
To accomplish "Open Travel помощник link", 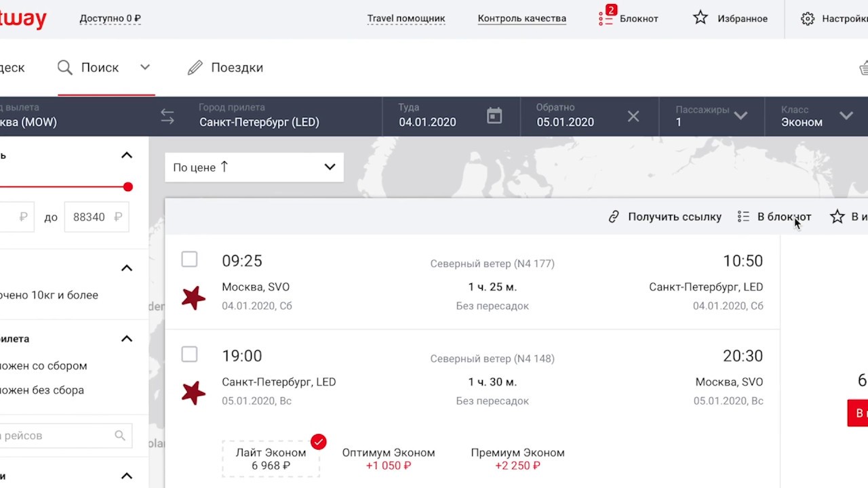I will click(406, 19).
